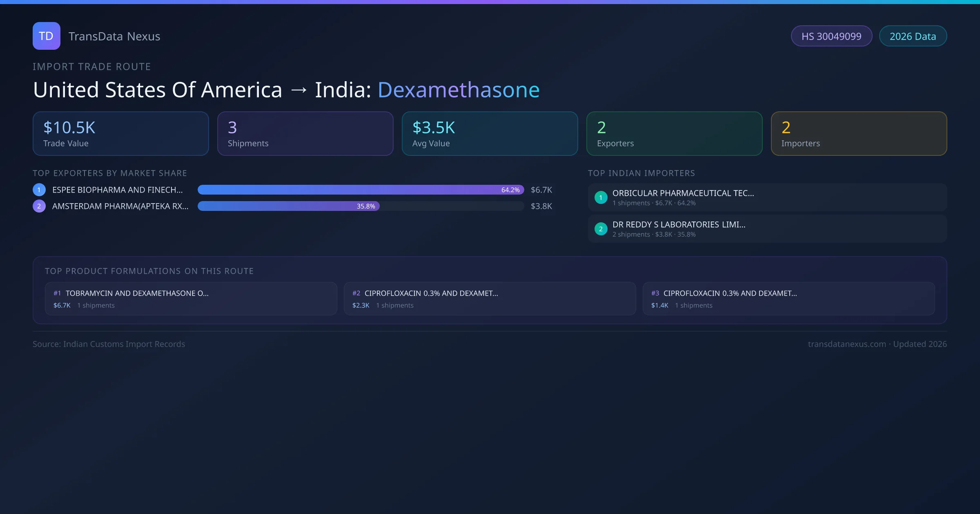Toggle the Trade Value stat card

pyautogui.click(x=120, y=133)
